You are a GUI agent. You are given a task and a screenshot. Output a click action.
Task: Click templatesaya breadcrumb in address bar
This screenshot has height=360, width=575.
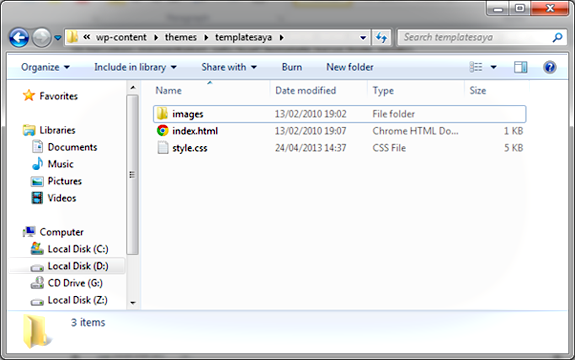point(243,37)
